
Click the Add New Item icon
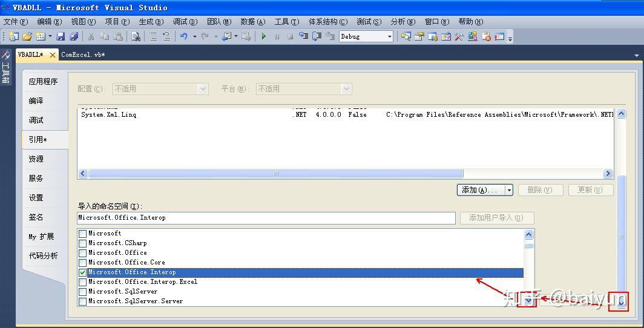tap(40, 36)
